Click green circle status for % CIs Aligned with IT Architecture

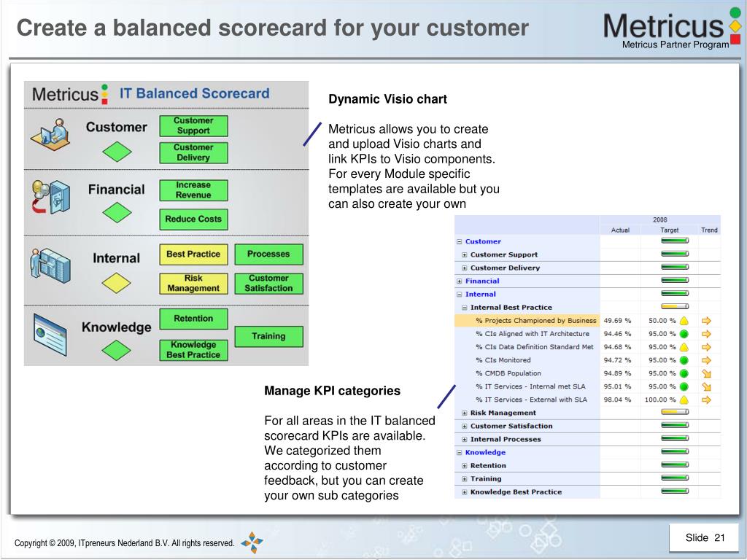(x=684, y=334)
